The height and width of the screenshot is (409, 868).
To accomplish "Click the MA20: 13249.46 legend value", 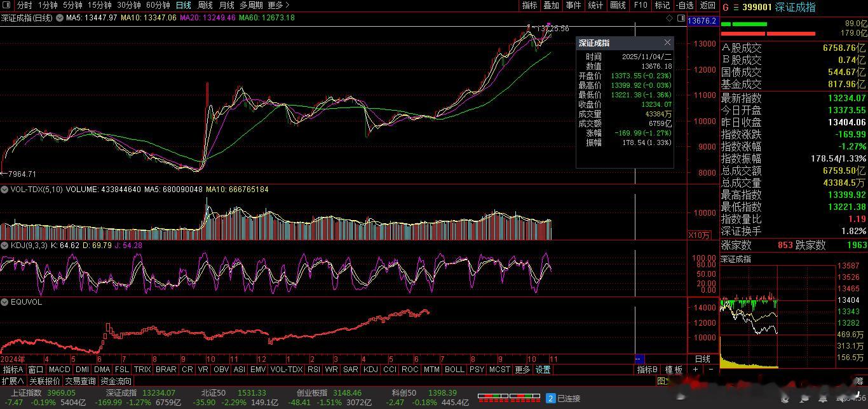I will pos(208,18).
